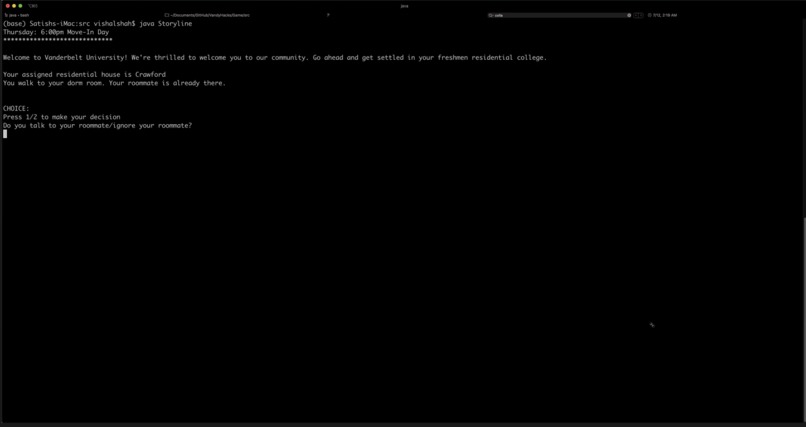
Task: Jump to the next search result arrow
Action: click(640, 15)
